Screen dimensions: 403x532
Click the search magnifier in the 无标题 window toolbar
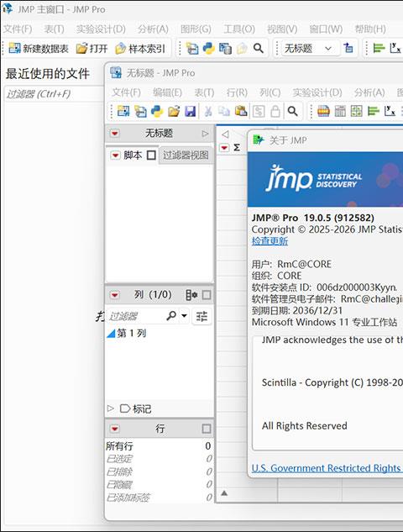(x=292, y=111)
